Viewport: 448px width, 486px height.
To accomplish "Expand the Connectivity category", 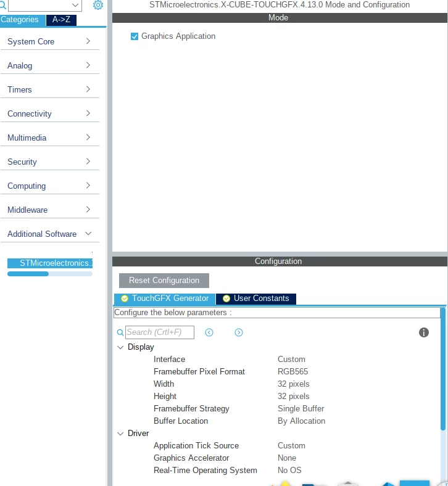I will pos(50,113).
